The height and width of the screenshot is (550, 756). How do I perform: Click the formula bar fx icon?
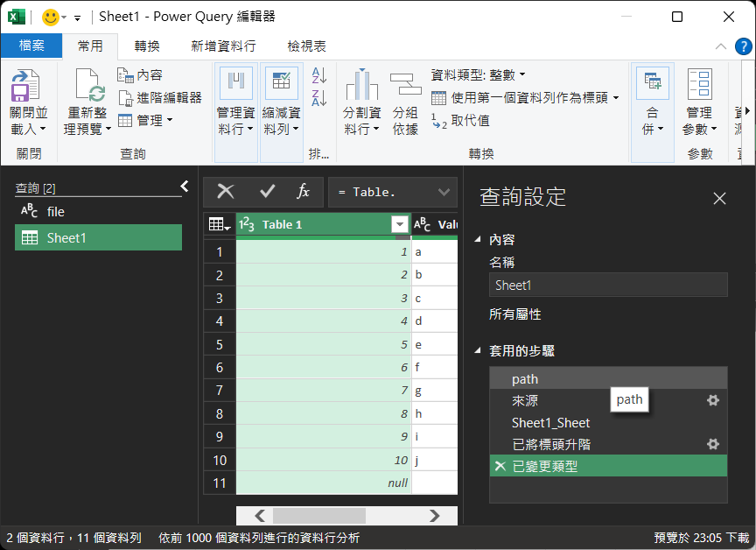point(304,192)
